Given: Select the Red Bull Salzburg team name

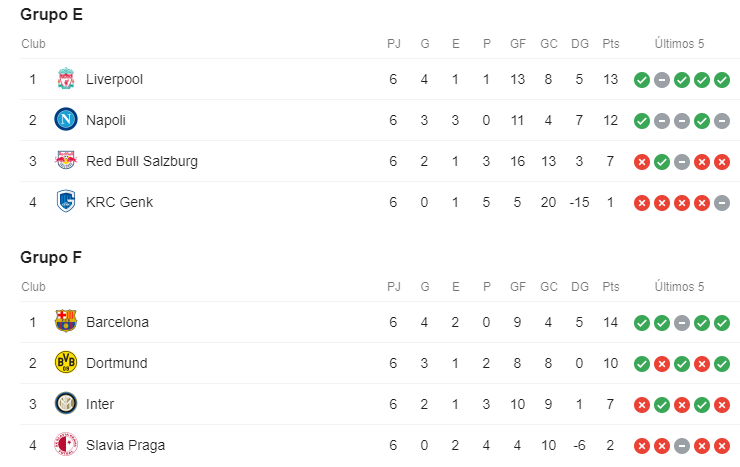Looking at the screenshot, I should pos(142,161).
